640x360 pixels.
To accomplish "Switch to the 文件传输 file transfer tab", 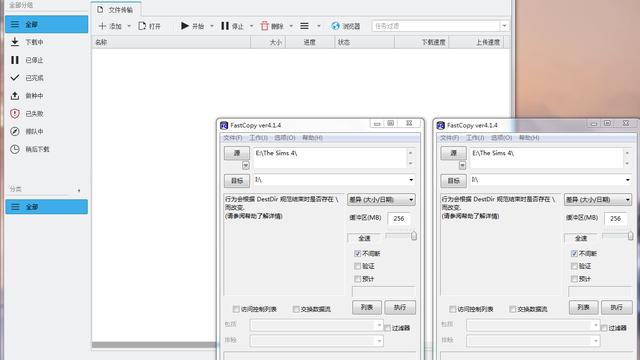I will coord(116,9).
